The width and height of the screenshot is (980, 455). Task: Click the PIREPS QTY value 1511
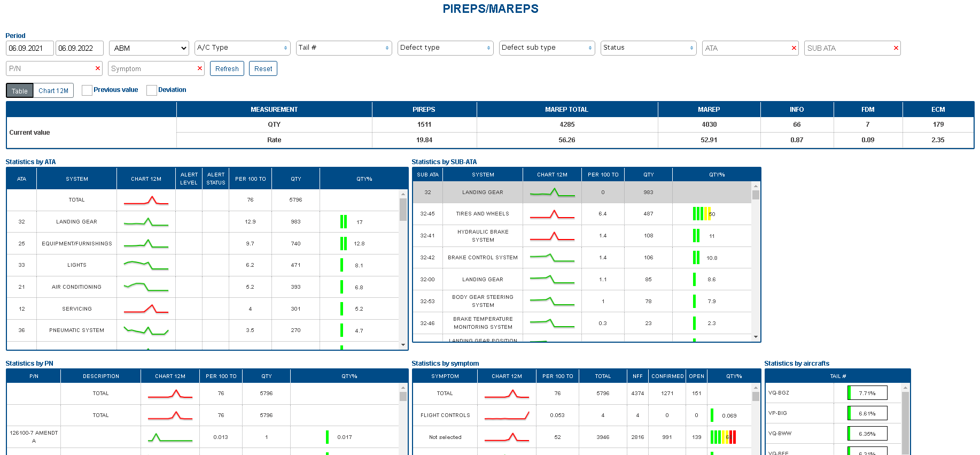point(424,125)
